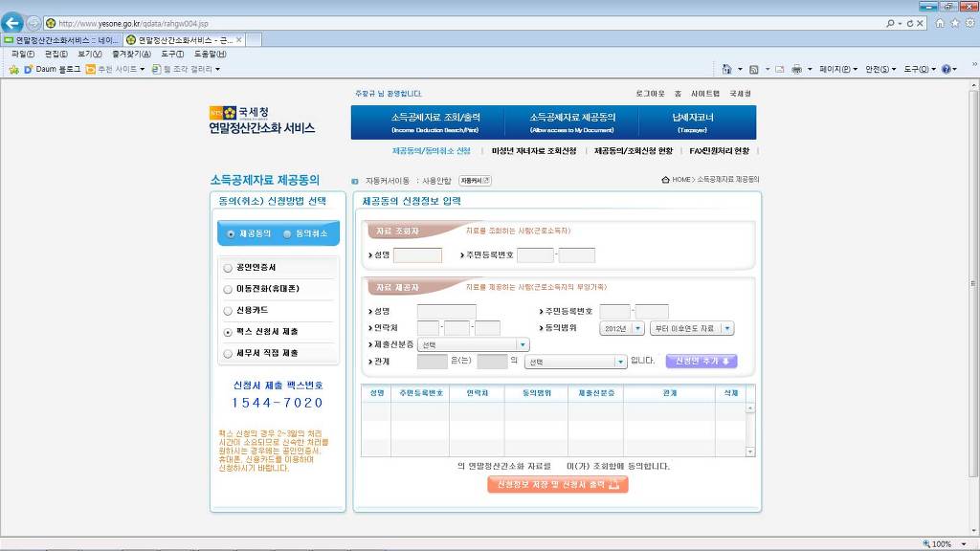The width and height of the screenshot is (980, 551).
Task: Open the 편집(E) menu
Action: point(56,55)
